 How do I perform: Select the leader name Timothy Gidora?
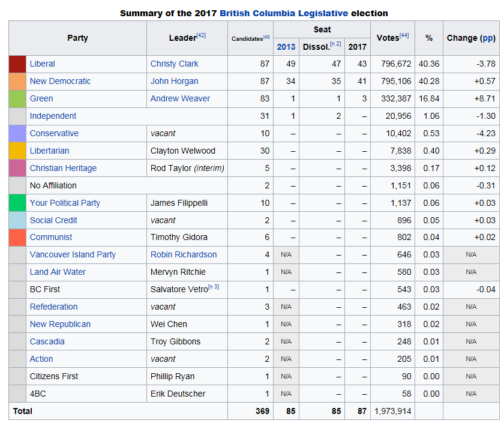(x=179, y=237)
